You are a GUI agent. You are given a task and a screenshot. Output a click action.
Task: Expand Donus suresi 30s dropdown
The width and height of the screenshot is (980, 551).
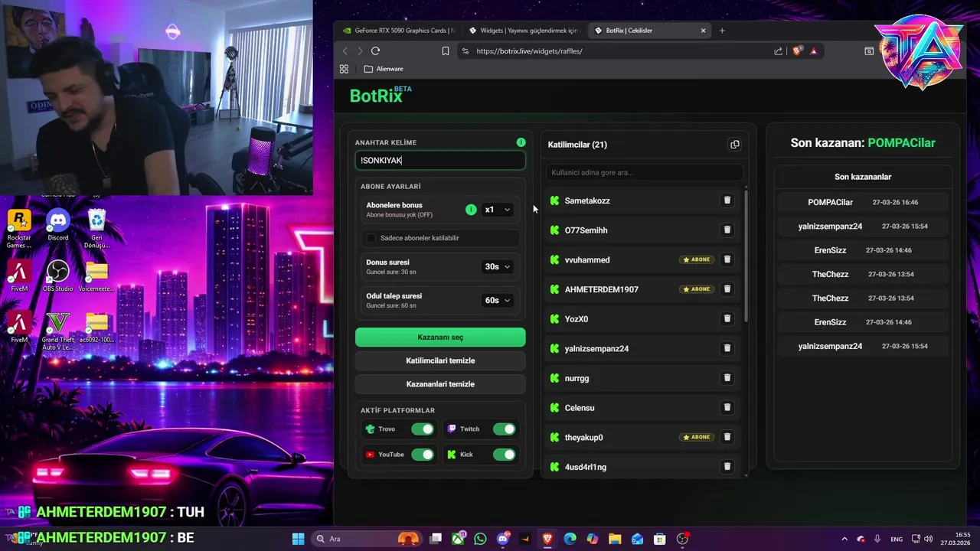pyautogui.click(x=497, y=266)
